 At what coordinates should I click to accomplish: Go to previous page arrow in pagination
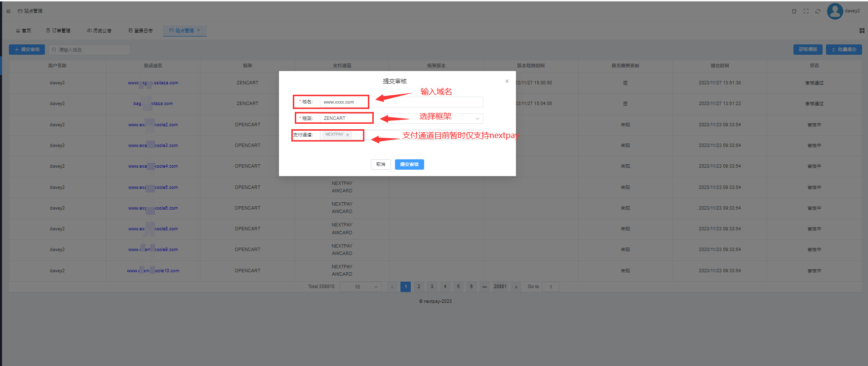click(x=392, y=287)
